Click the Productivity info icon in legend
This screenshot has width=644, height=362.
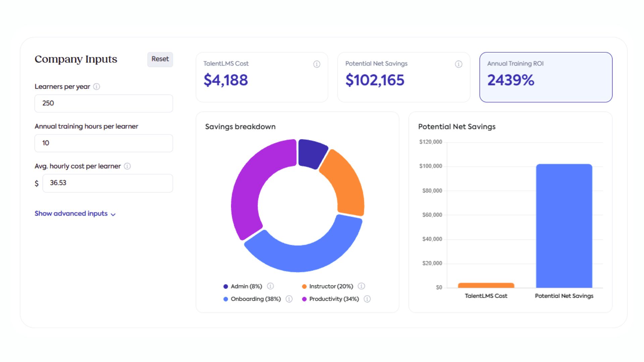pos(368,299)
